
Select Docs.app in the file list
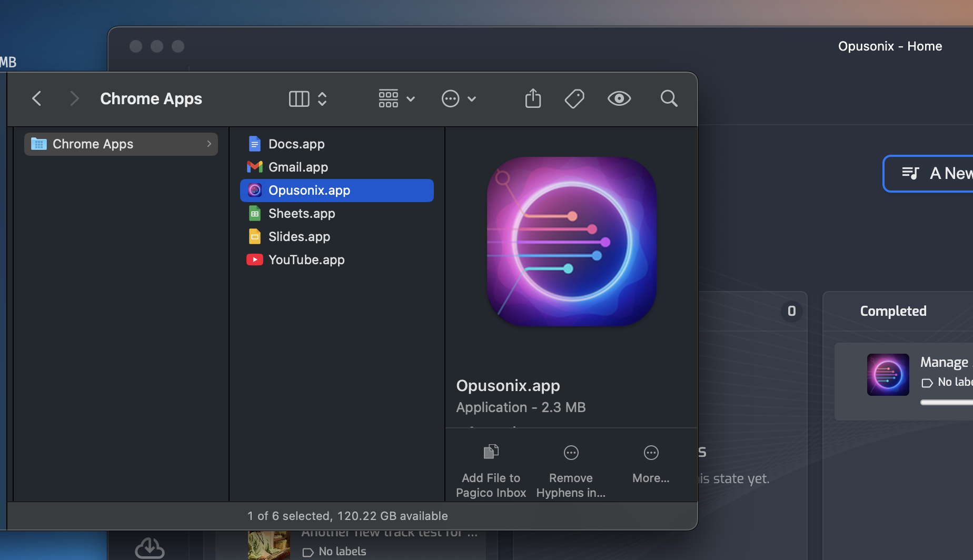[337, 144]
